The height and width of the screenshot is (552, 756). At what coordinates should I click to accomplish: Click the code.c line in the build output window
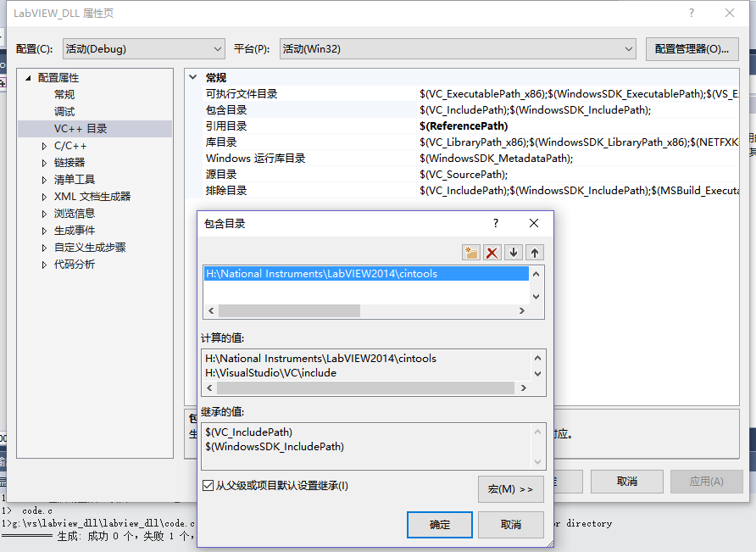point(37,510)
